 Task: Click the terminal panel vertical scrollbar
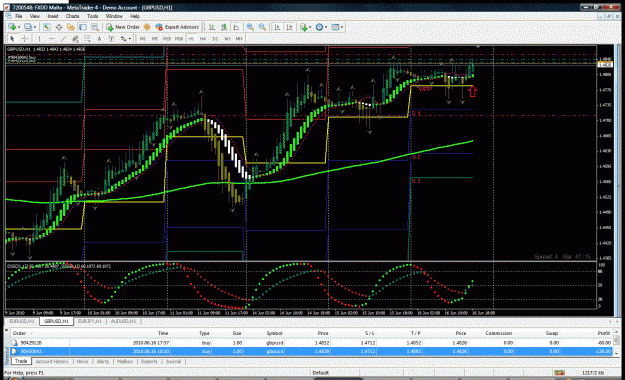click(616, 342)
